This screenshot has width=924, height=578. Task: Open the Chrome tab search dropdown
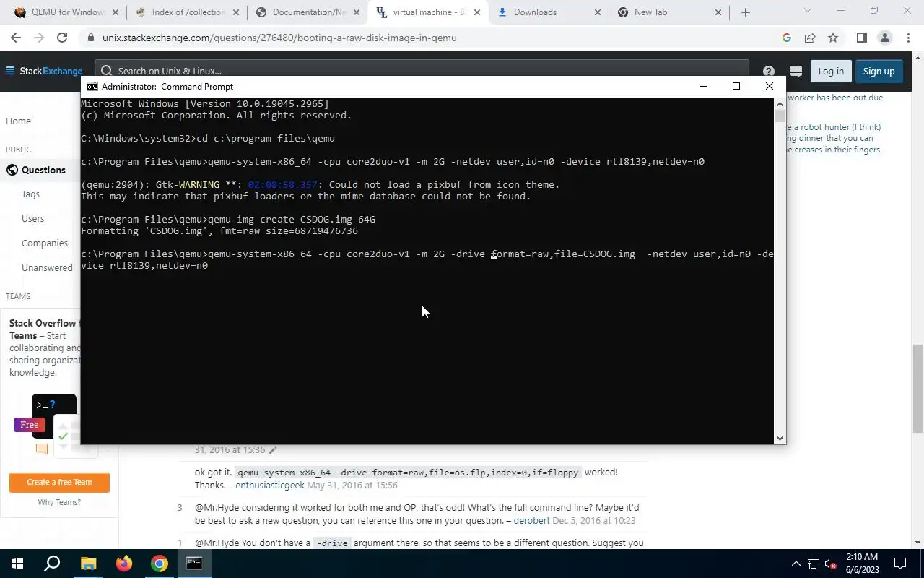pos(808,11)
